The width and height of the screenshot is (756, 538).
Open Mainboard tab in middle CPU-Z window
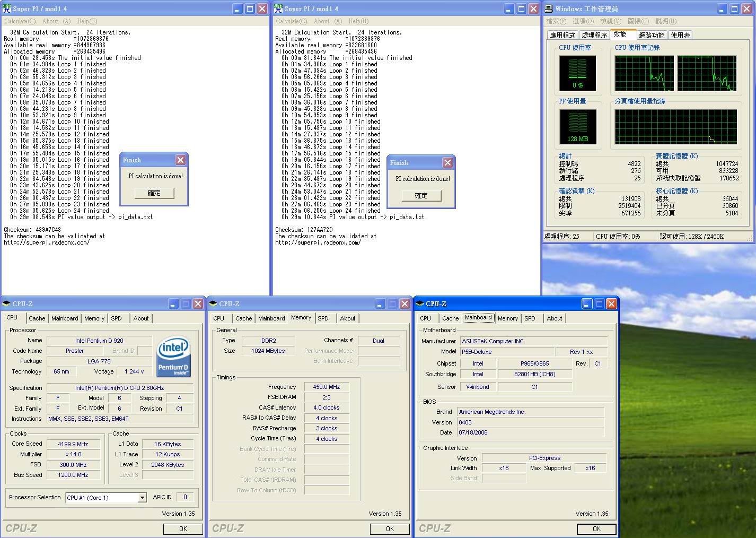271,318
